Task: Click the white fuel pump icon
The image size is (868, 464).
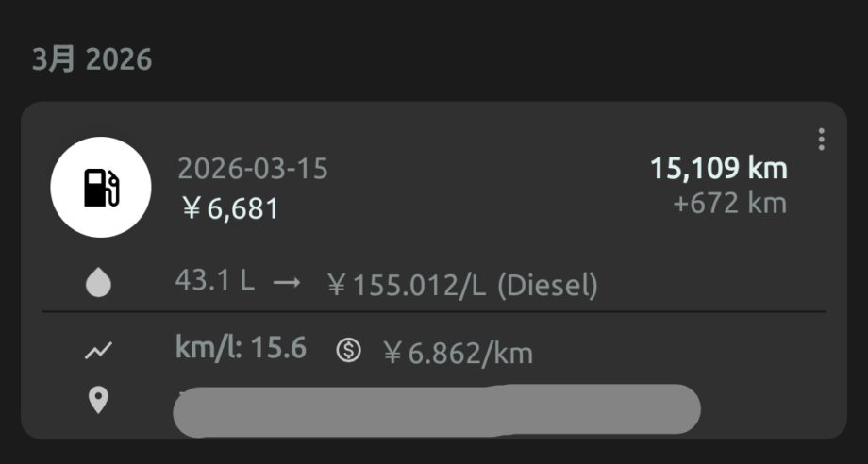Action: click(100, 187)
